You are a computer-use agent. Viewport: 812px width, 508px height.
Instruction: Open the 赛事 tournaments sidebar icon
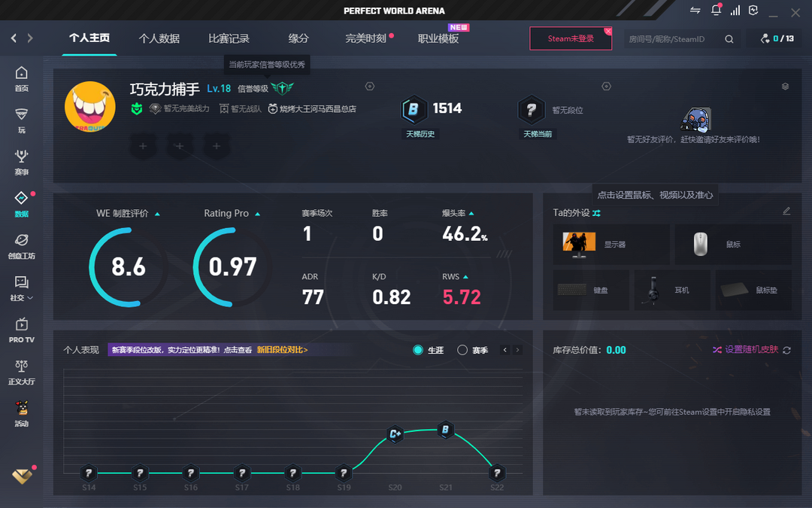21,163
